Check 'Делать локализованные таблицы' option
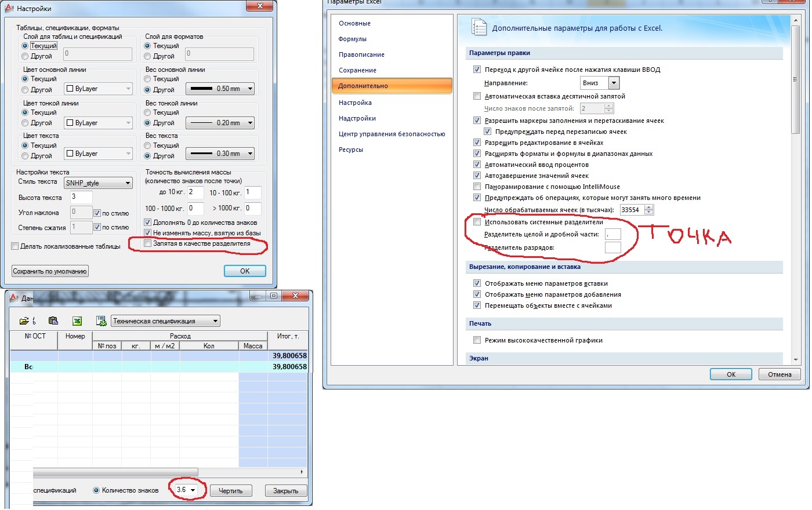The height and width of the screenshot is (510, 812). click(15, 246)
